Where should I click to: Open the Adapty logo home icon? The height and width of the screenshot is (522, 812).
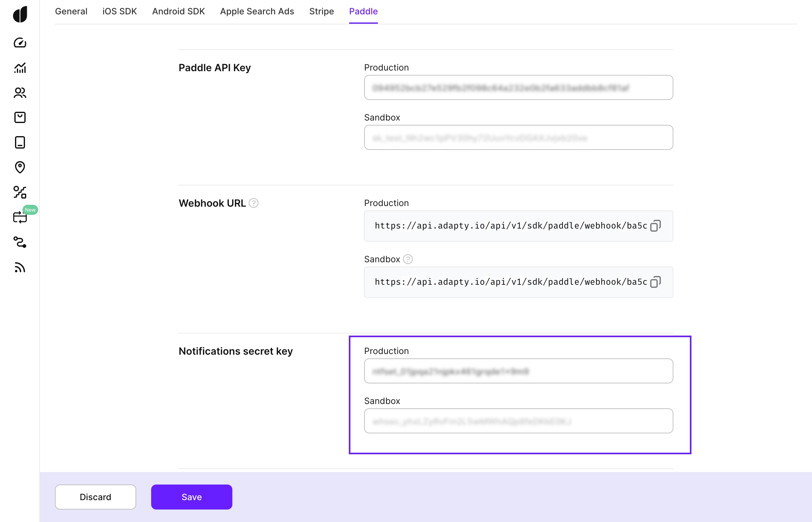[x=20, y=14]
